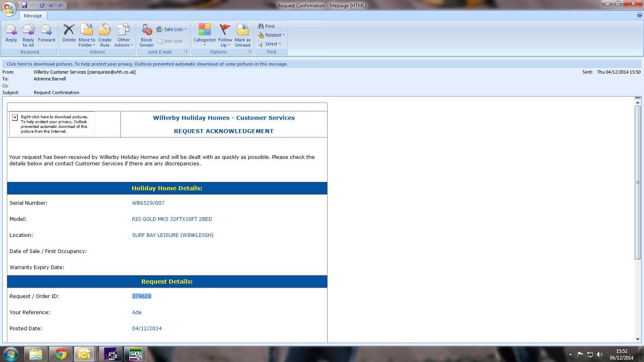Go to the next item with down arrow
The image size is (644, 362).
click(60, 5)
